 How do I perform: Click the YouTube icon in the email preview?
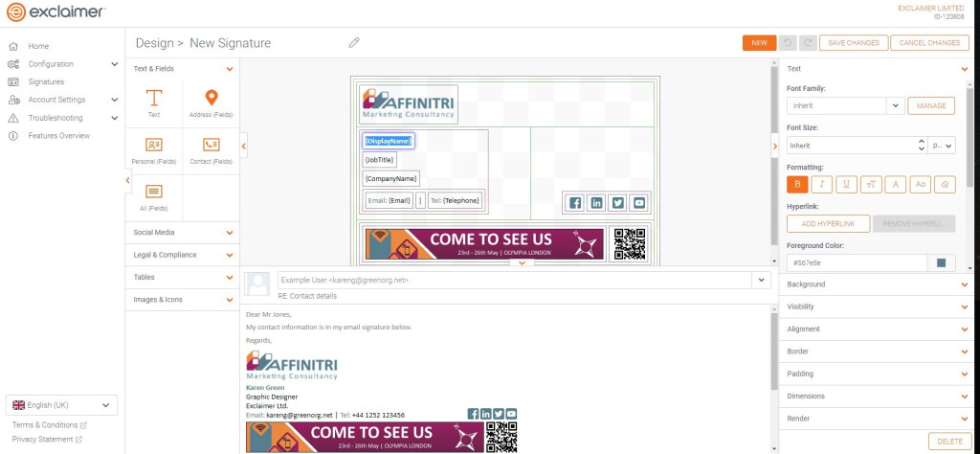tap(511, 414)
